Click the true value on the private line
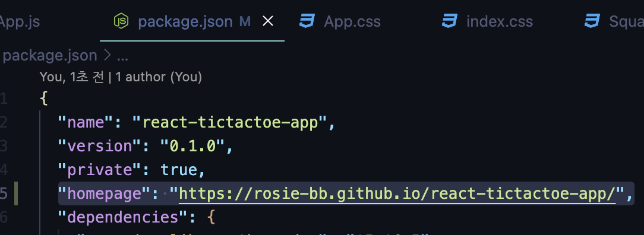This screenshot has width=644, height=235. coord(179,169)
